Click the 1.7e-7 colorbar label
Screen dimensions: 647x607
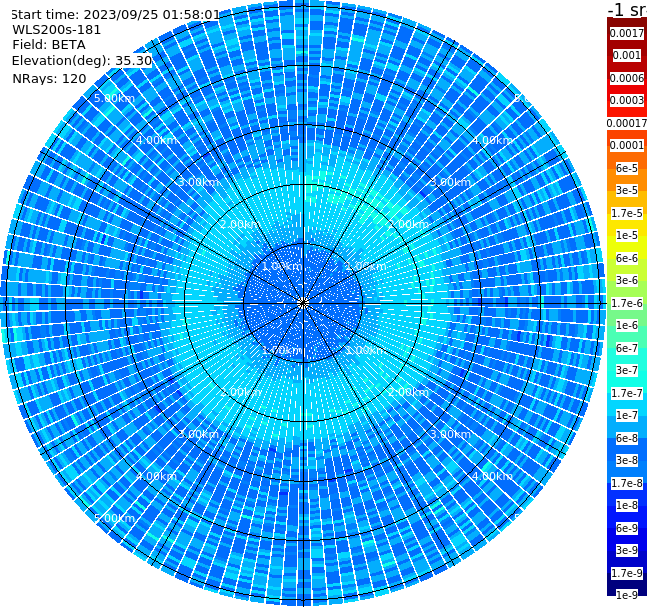pyautogui.click(x=627, y=393)
